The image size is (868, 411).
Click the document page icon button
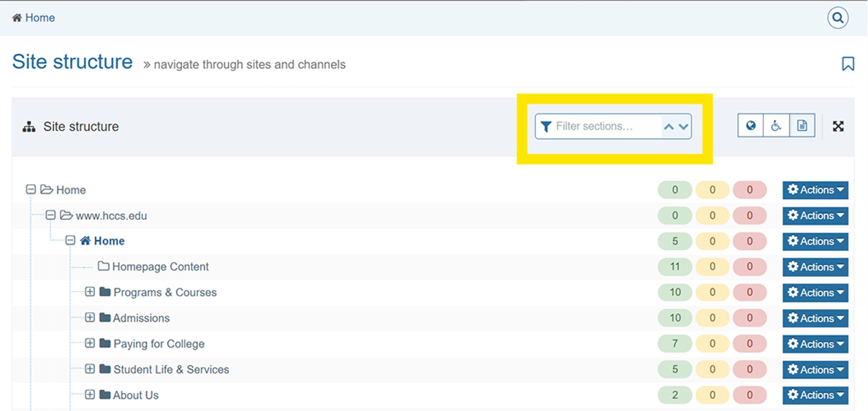(x=802, y=126)
